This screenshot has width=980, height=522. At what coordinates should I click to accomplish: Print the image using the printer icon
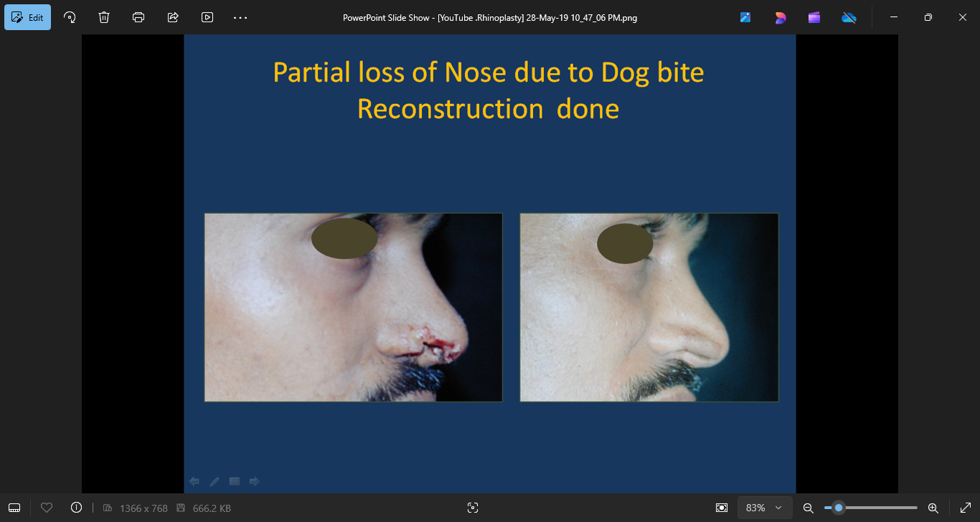pyautogui.click(x=138, y=17)
